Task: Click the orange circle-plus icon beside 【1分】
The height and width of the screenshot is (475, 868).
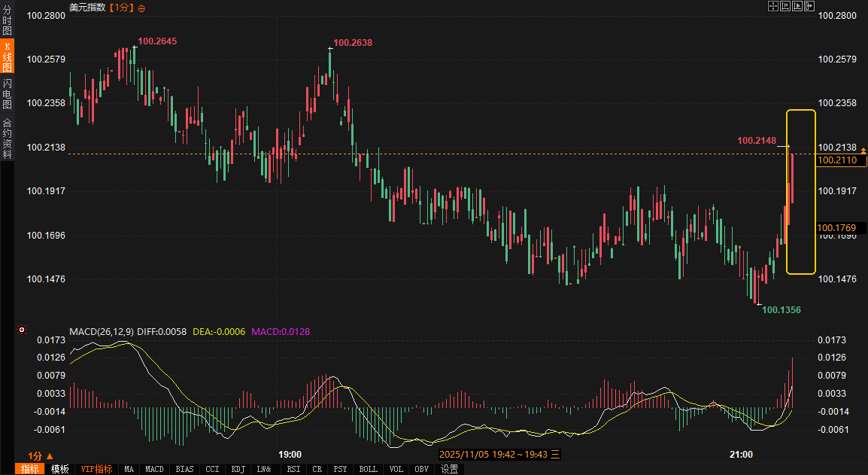Action: tap(142, 8)
